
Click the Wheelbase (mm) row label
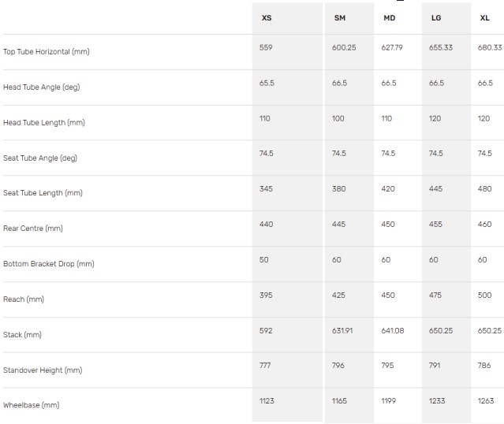(x=32, y=405)
